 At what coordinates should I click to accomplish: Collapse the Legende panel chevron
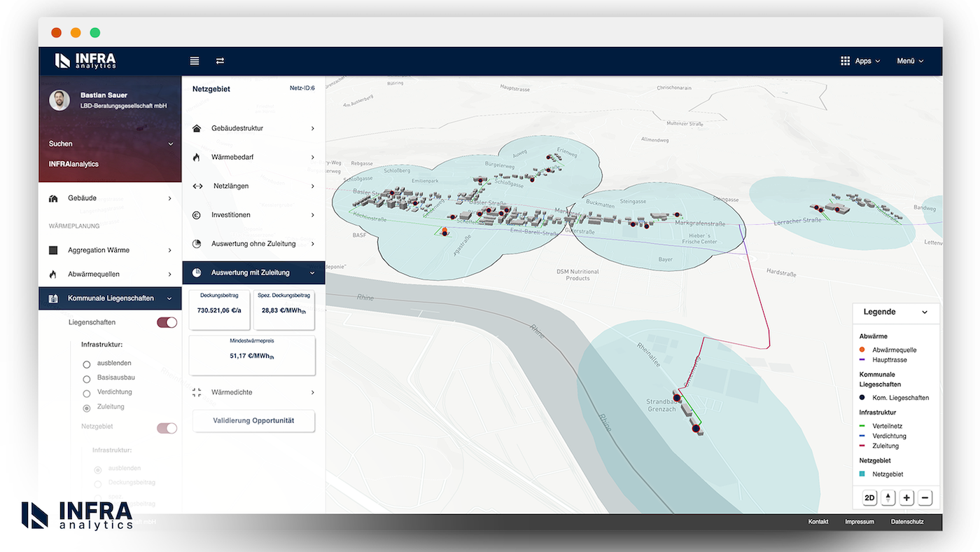click(924, 312)
